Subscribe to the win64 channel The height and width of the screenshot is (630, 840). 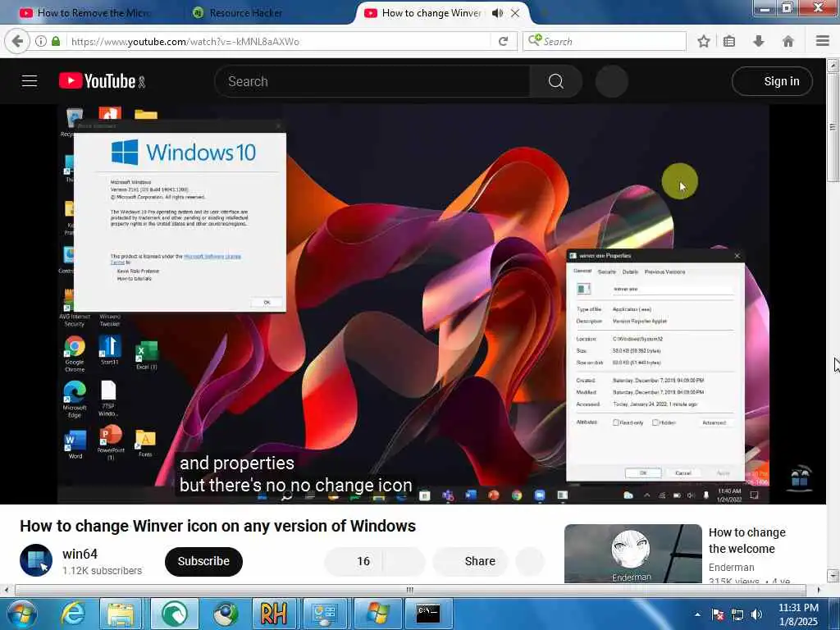(203, 561)
